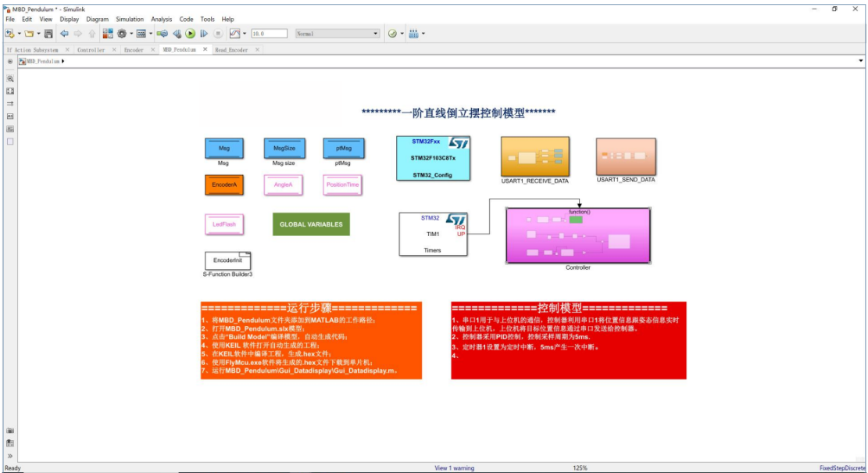Open the File menu
The height and width of the screenshot is (473, 868).
tap(10, 20)
